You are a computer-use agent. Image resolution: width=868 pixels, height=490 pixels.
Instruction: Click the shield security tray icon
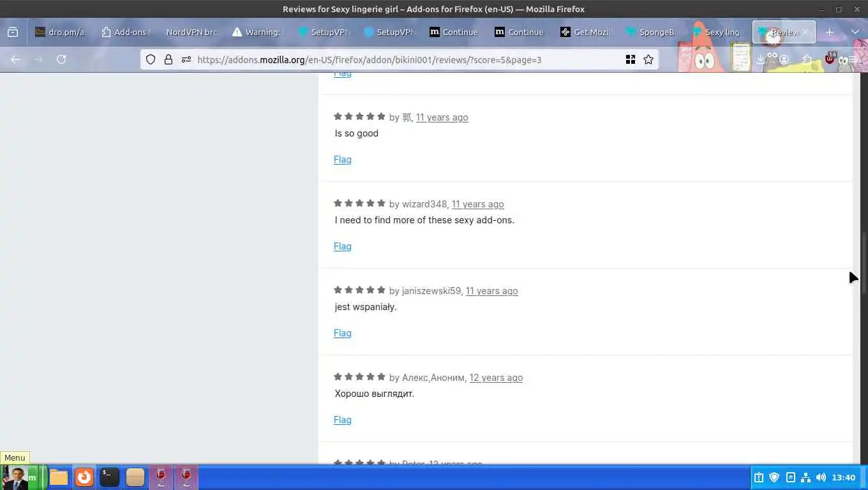tap(774, 477)
